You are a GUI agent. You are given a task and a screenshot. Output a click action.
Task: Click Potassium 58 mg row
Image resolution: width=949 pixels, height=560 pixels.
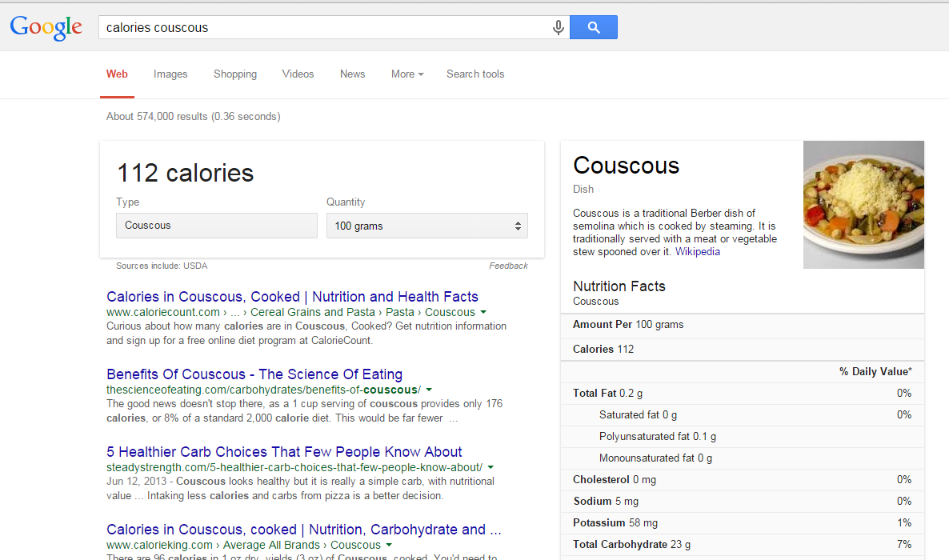[x=742, y=523]
